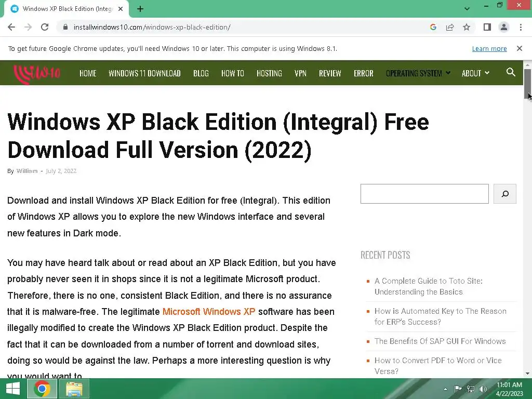Click the RECENT POSTS heading
The height and width of the screenshot is (399, 532).
point(385,255)
